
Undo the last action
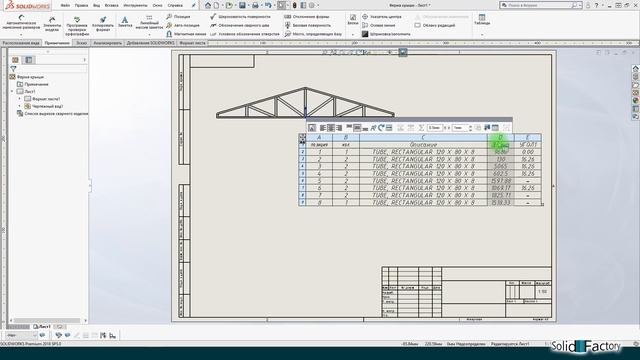(268, 5)
